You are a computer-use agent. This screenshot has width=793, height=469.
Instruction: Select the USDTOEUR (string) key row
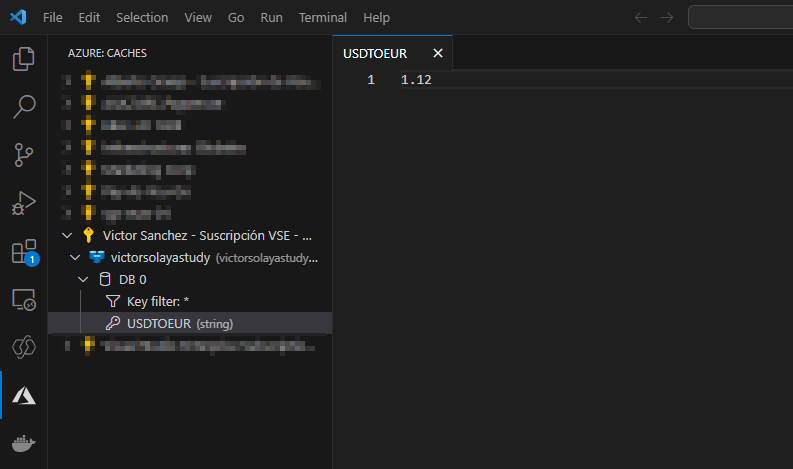tap(190, 323)
